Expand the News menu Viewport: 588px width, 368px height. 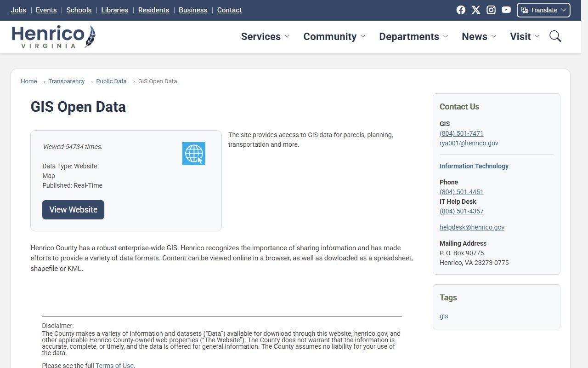pos(479,36)
